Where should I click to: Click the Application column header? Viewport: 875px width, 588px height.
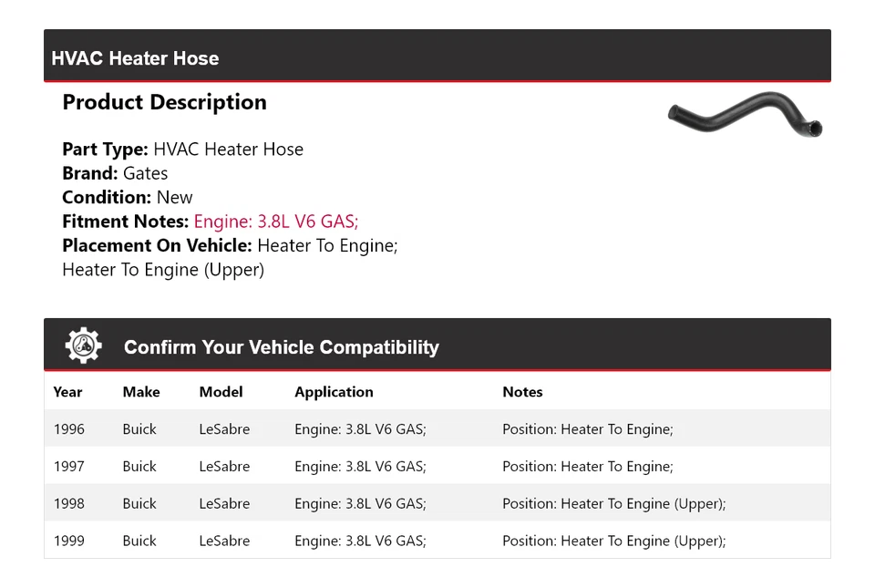(334, 392)
